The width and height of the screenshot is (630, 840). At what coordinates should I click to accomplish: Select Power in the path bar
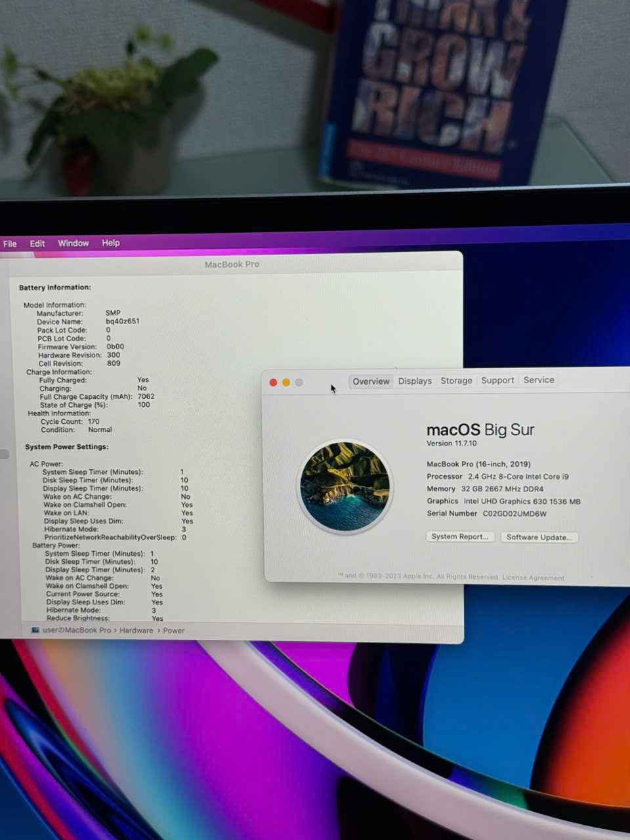[174, 631]
